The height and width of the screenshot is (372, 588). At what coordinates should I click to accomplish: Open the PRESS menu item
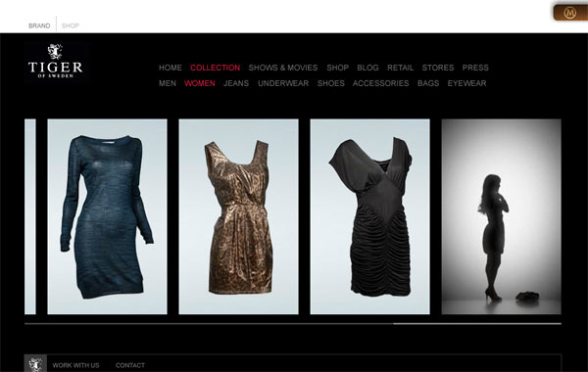click(x=475, y=68)
